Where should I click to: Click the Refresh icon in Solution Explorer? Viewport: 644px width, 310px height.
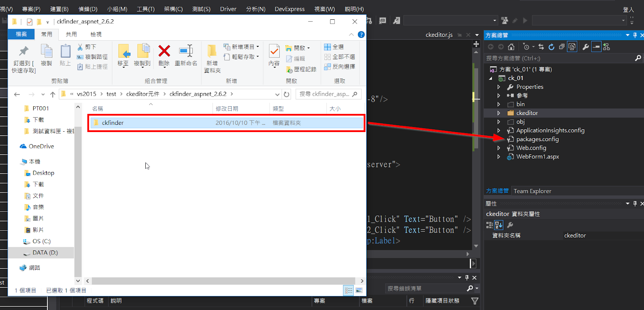tap(551, 47)
